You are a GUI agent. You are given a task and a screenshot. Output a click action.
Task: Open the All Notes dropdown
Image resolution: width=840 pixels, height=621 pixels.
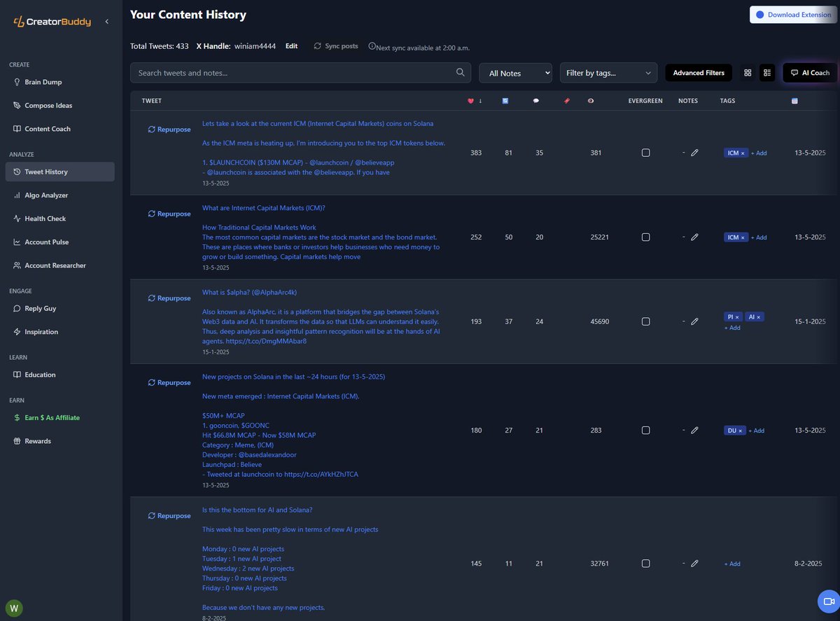click(x=516, y=73)
